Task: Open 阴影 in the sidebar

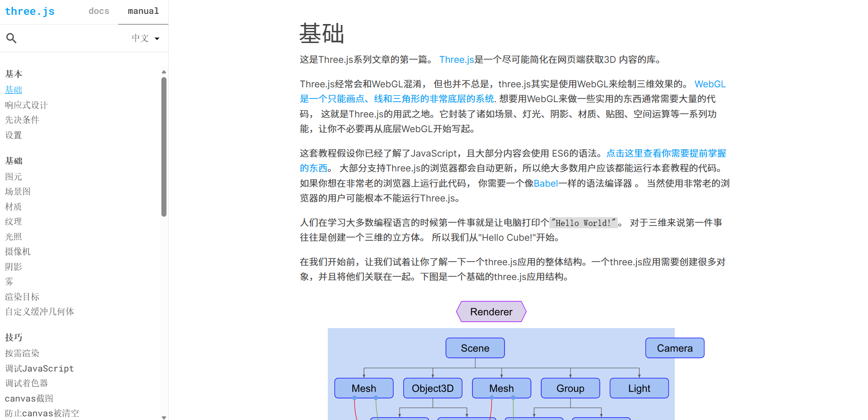Action: [13, 267]
